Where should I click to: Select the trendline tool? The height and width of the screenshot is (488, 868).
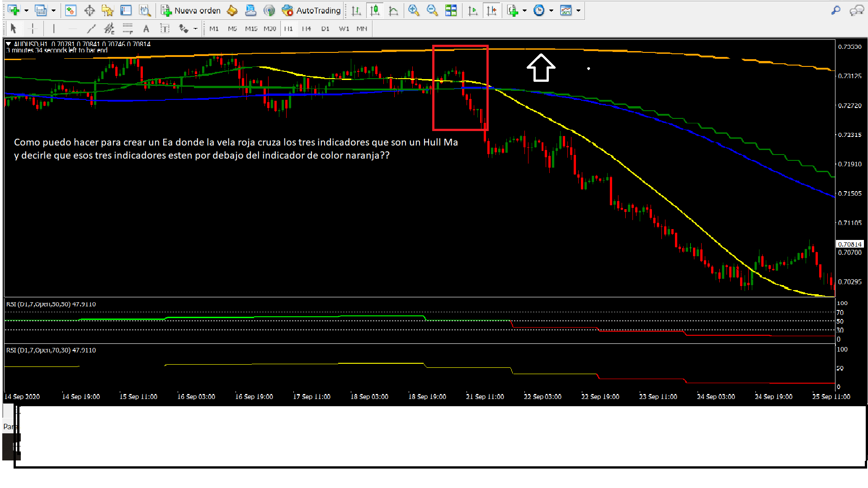[91, 29]
